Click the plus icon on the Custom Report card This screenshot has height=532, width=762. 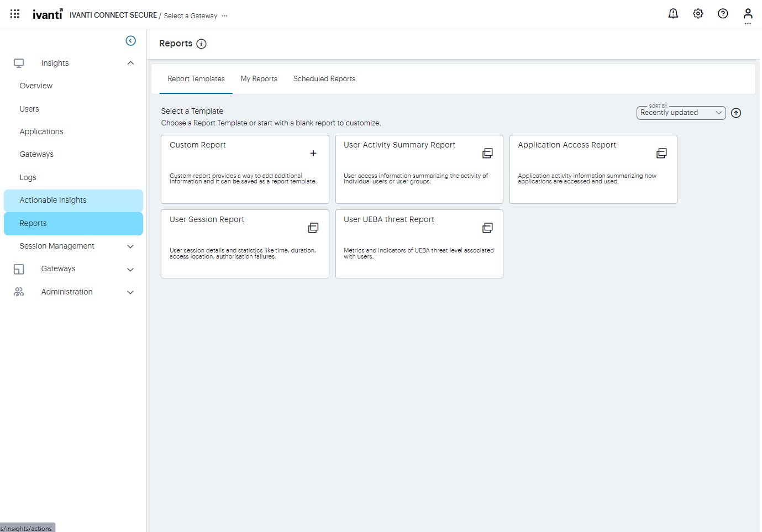coord(313,153)
